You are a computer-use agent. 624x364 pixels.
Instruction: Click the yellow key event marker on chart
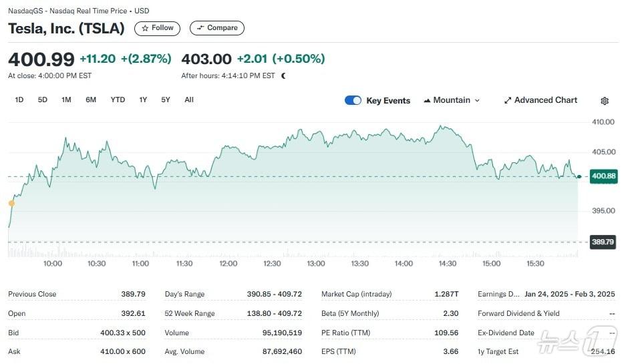(11, 203)
